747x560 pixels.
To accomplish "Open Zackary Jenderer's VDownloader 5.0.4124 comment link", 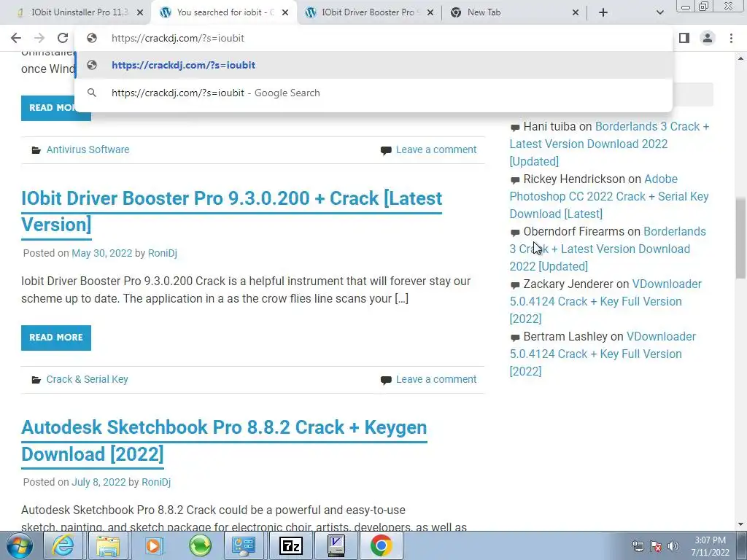I will pos(605,301).
